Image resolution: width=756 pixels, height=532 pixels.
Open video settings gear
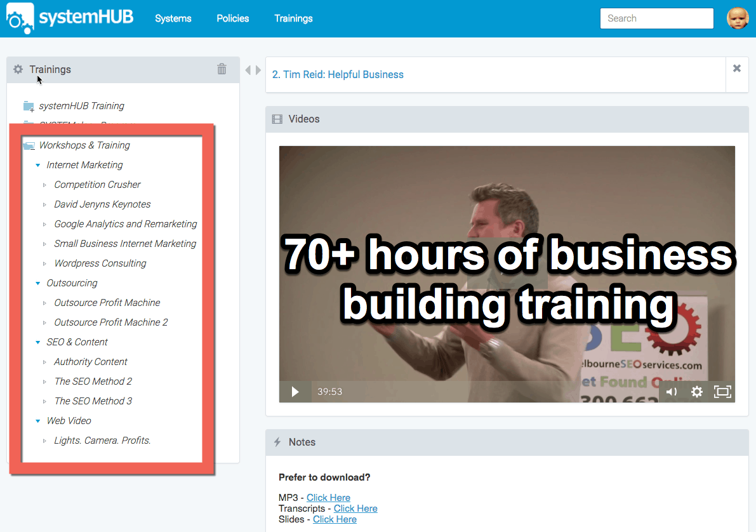tap(697, 392)
